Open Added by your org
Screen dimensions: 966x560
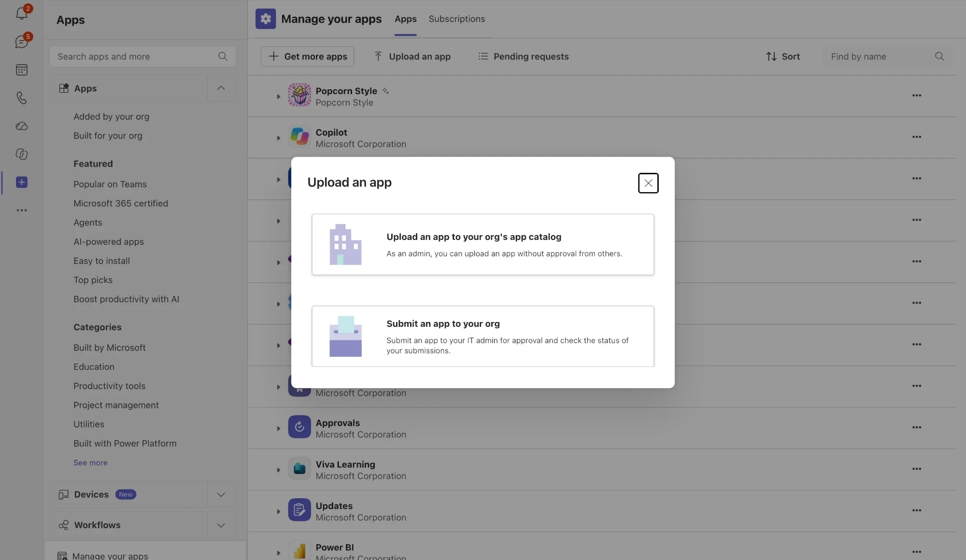111,117
